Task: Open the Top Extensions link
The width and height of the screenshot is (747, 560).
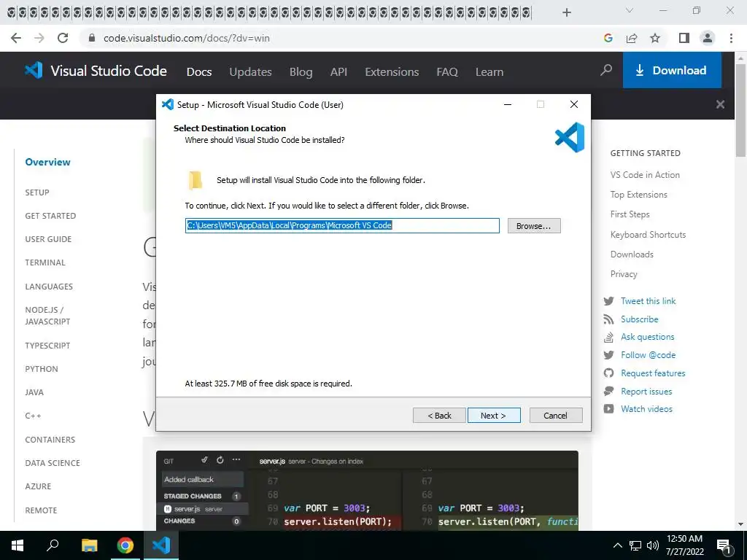Action: pyautogui.click(x=639, y=194)
